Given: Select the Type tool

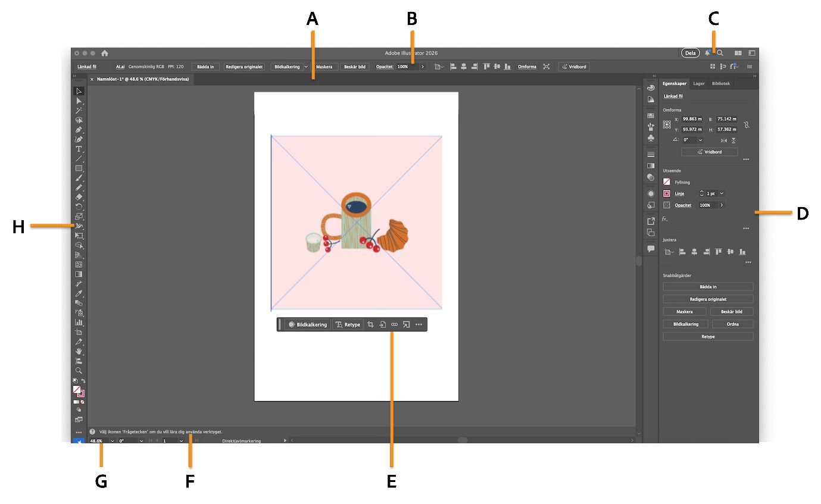Looking at the screenshot, I should click(x=79, y=149).
